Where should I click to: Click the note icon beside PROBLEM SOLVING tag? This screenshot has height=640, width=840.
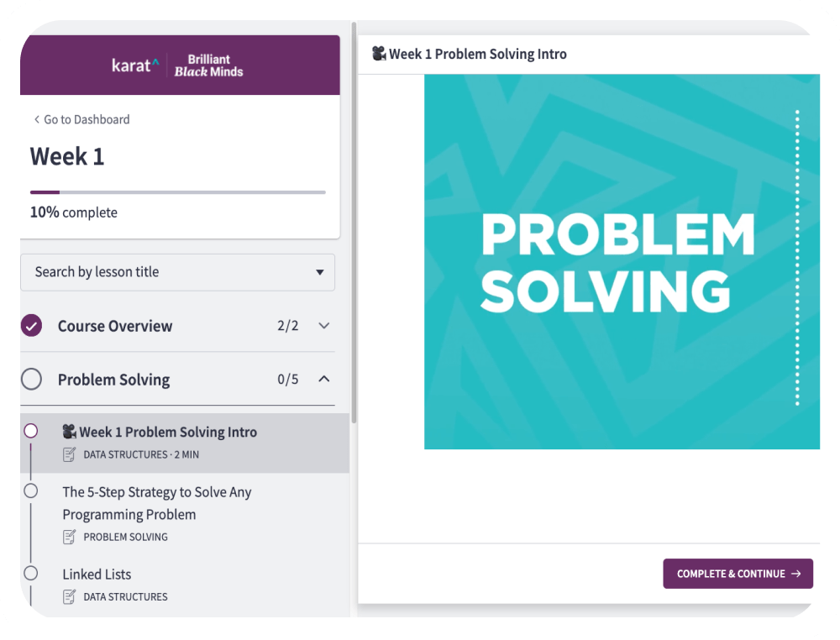click(x=70, y=537)
